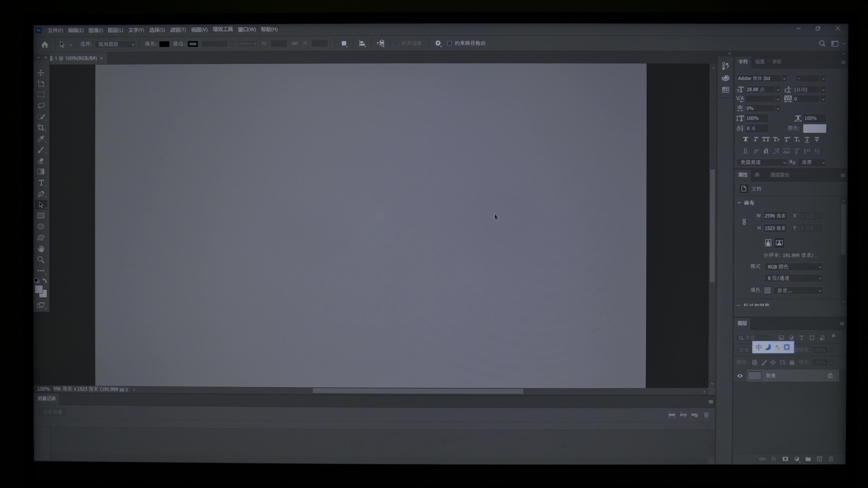Select the Pen tool
The height and width of the screenshot is (488, 868).
(41, 194)
